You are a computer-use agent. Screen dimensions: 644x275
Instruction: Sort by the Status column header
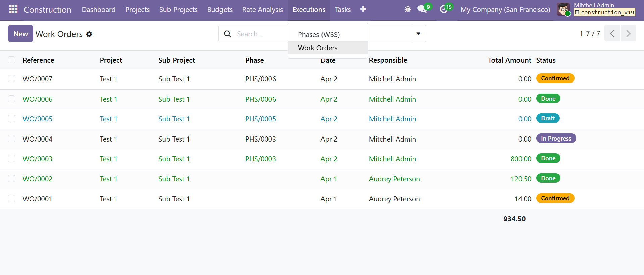[x=546, y=60]
